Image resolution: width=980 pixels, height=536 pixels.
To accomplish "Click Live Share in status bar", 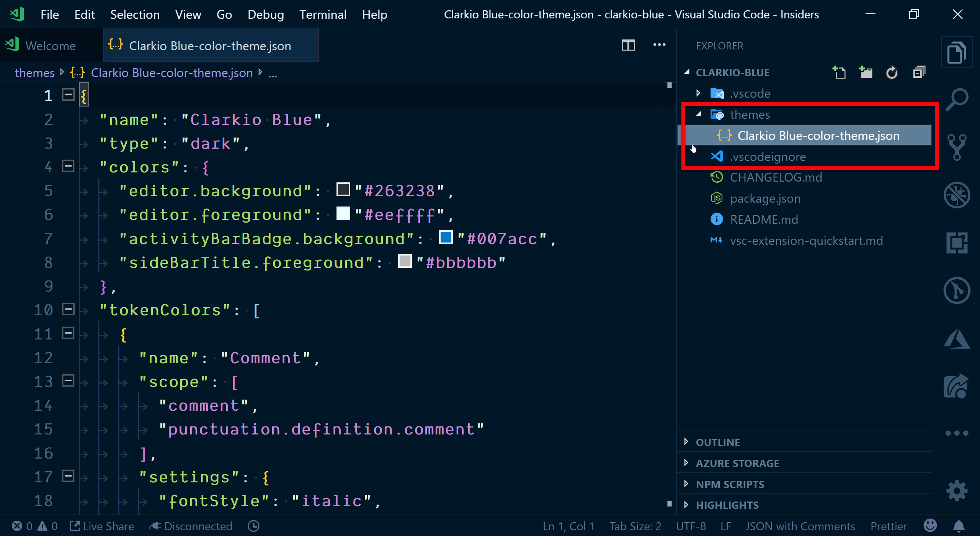I will point(102,526).
